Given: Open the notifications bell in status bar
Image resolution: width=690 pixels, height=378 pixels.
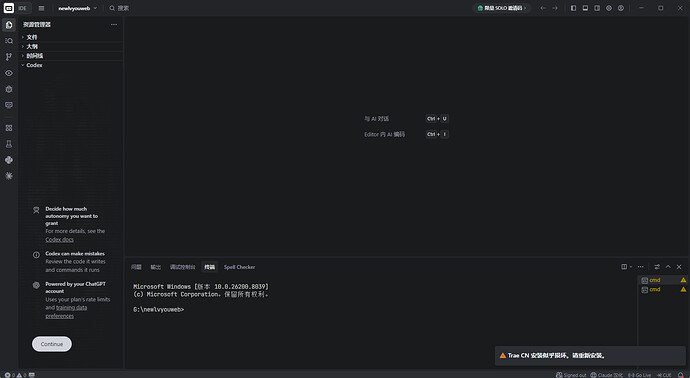Looking at the screenshot, I should 681,375.
